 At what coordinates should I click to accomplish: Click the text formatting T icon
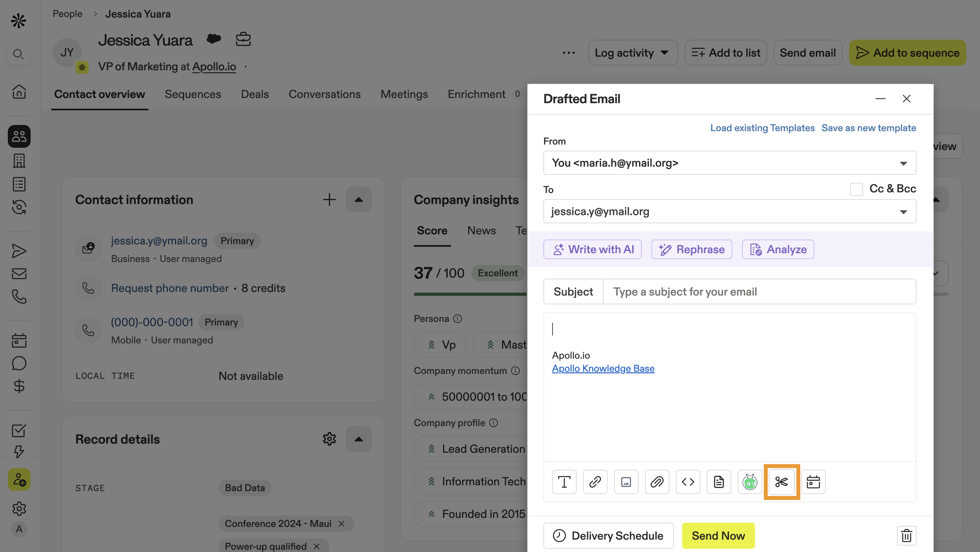[x=564, y=482]
